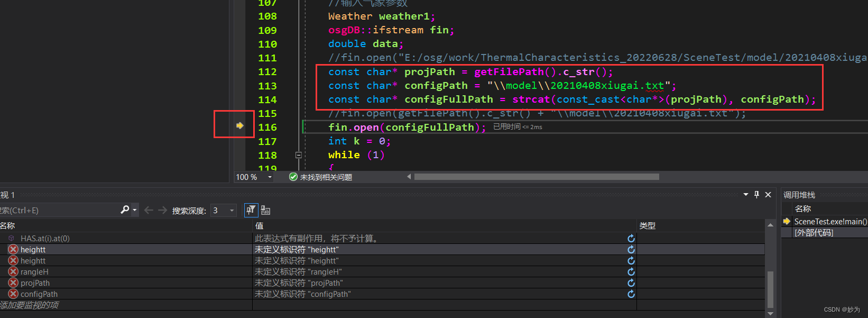Open the search options dropdown beside the magnifier

[135, 210]
